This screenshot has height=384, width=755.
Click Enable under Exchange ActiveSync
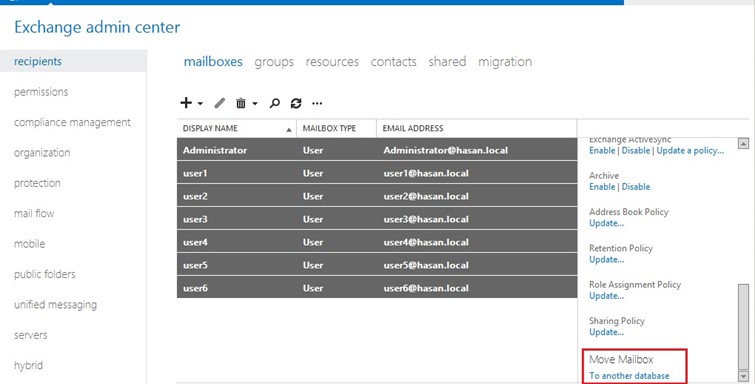(602, 150)
